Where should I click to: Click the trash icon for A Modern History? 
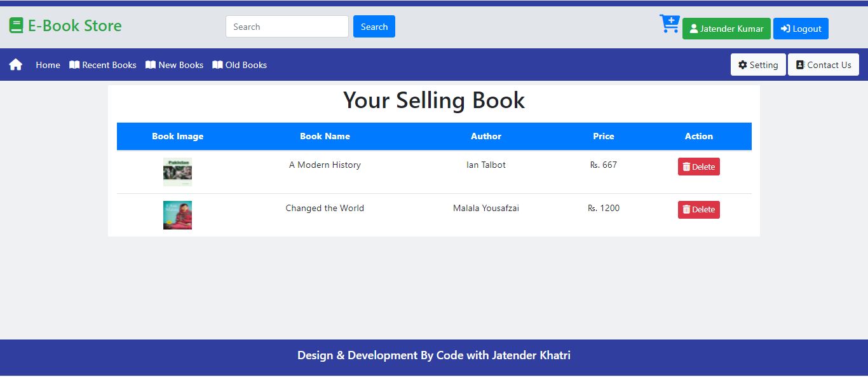pos(686,166)
